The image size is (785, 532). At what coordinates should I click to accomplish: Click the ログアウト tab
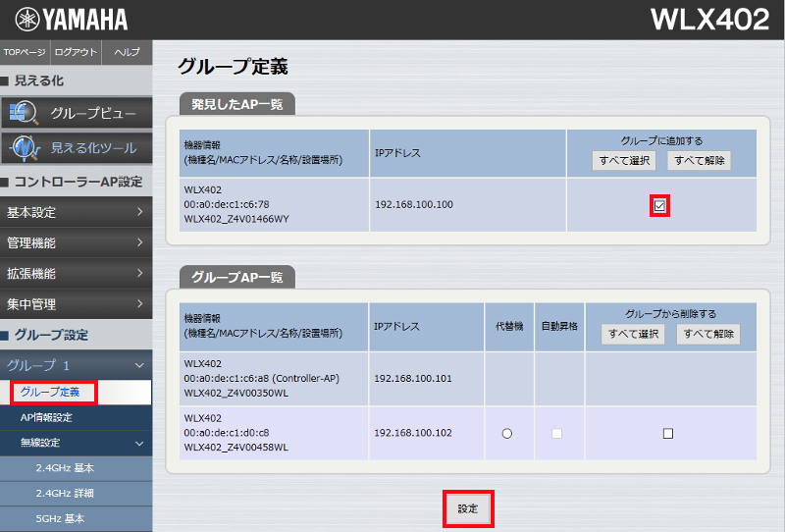76,52
